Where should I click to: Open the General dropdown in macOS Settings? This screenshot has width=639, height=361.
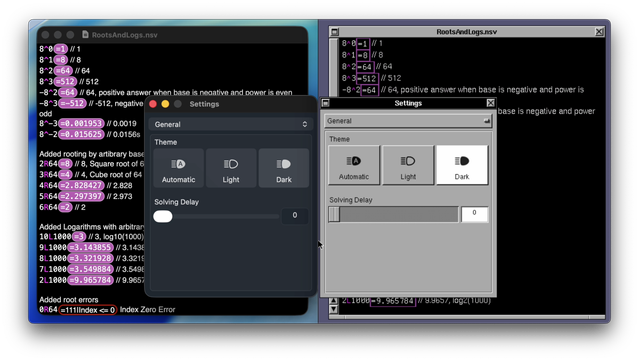(231, 124)
